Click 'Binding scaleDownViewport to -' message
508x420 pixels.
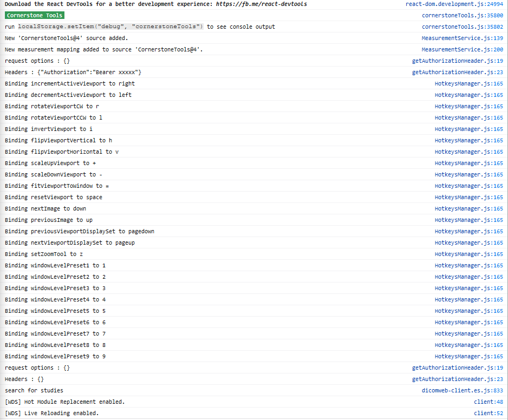[54, 174]
